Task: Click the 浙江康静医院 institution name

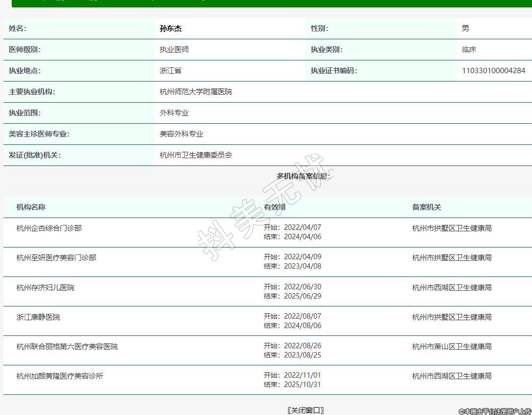Action: 38,317
